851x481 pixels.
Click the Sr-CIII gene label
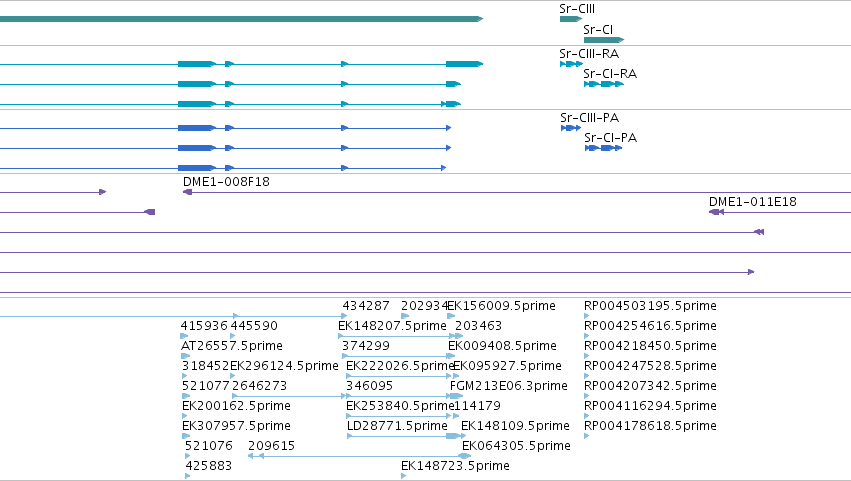(x=577, y=9)
